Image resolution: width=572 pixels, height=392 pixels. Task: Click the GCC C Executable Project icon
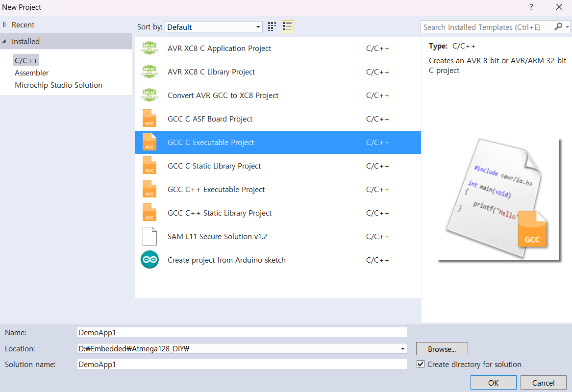(149, 142)
